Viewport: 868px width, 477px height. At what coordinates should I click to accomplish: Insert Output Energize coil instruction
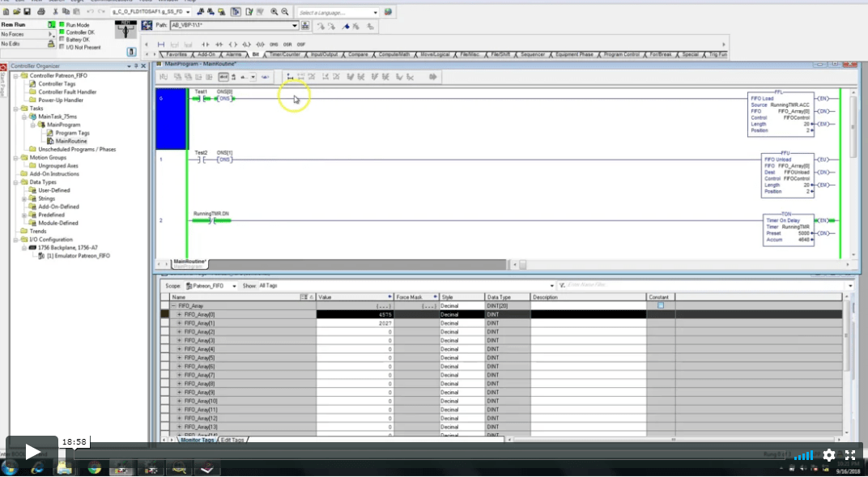tap(233, 45)
